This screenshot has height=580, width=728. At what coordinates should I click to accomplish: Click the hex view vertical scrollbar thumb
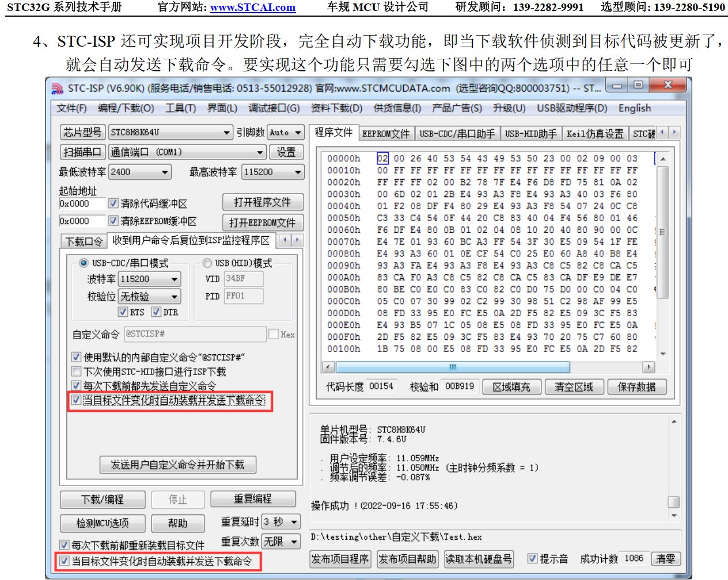662,232
